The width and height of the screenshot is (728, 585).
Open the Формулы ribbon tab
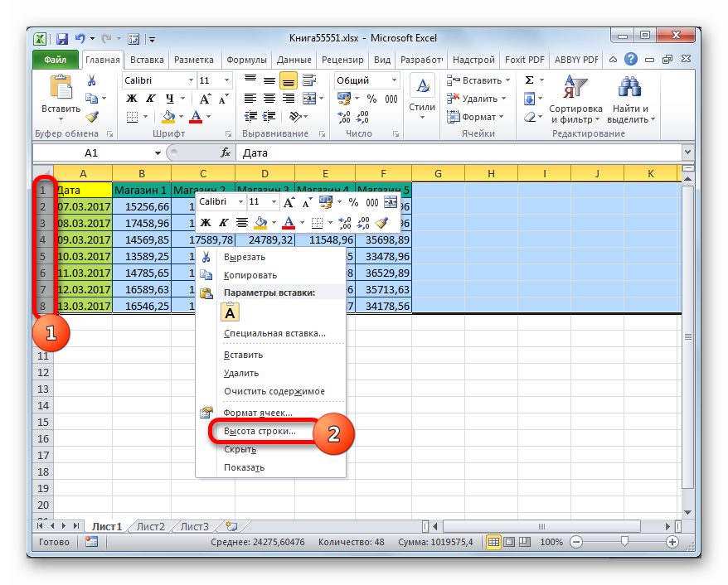246,60
